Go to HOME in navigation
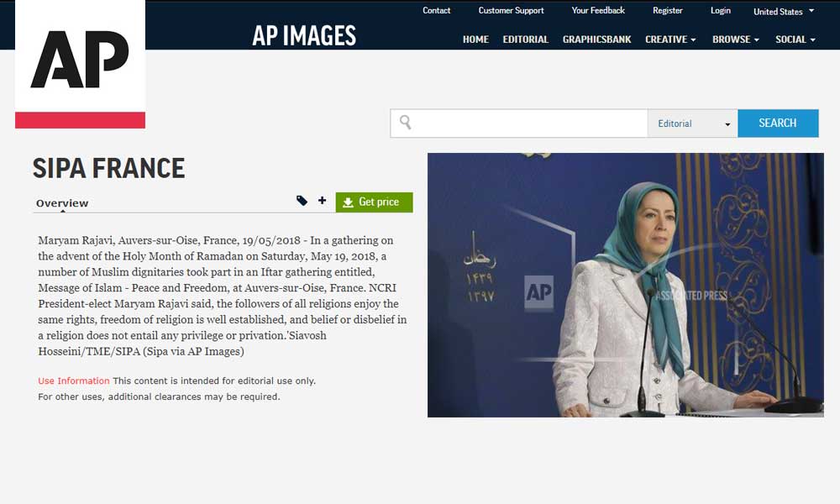 click(475, 39)
